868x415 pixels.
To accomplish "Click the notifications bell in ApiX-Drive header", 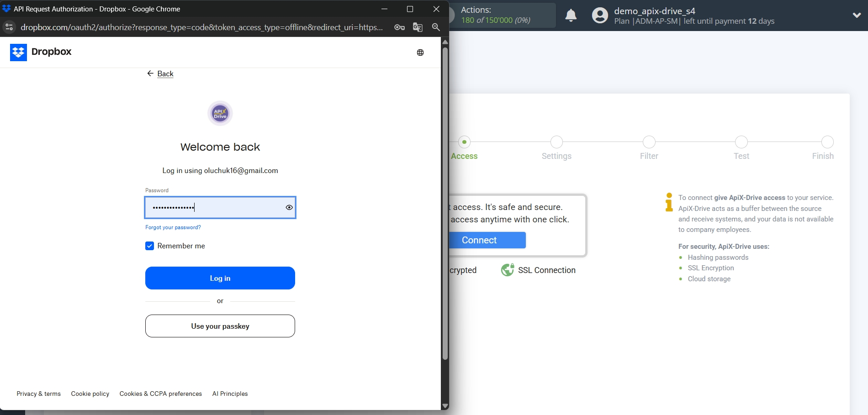I will click(x=571, y=15).
